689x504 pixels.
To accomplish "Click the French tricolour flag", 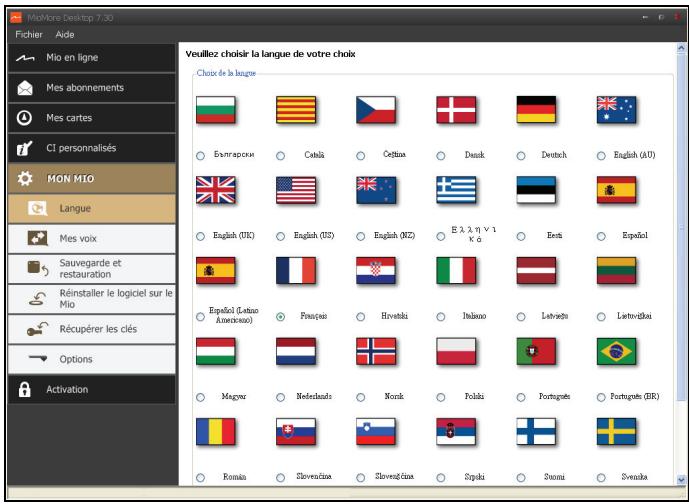I will coord(296,270).
